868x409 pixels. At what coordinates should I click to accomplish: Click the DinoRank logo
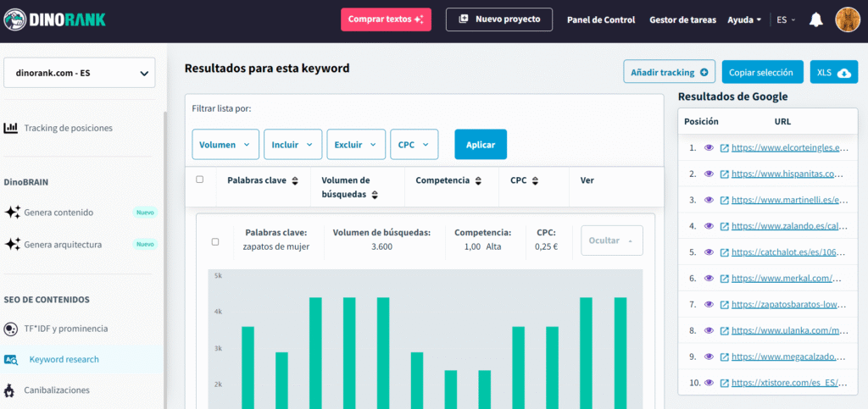(53, 19)
